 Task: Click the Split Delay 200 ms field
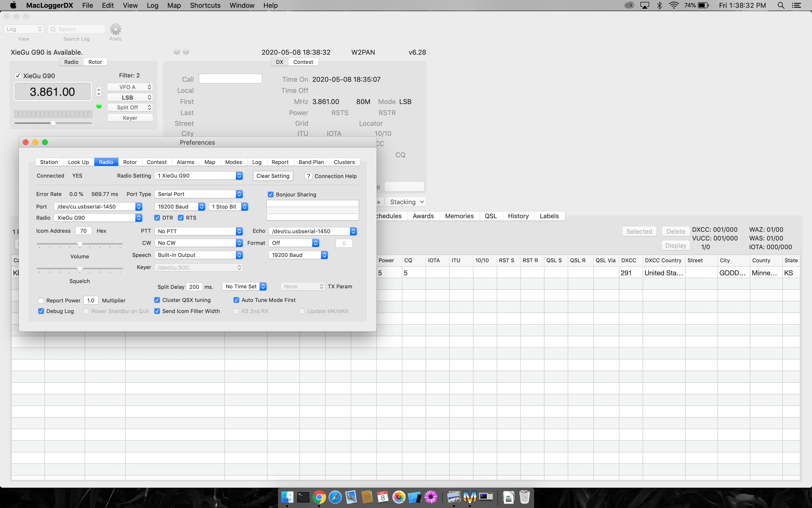click(194, 287)
